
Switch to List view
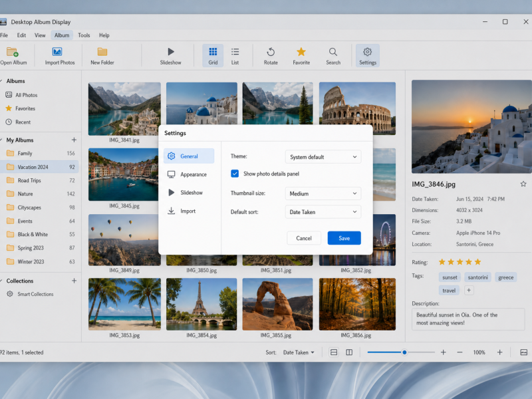point(235,56)
